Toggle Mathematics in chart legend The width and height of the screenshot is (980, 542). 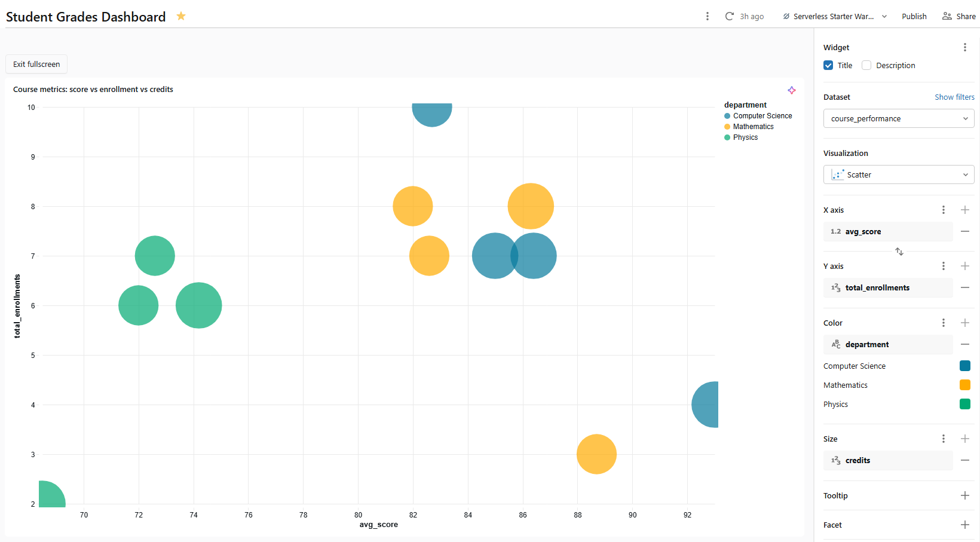pos(749,127)
